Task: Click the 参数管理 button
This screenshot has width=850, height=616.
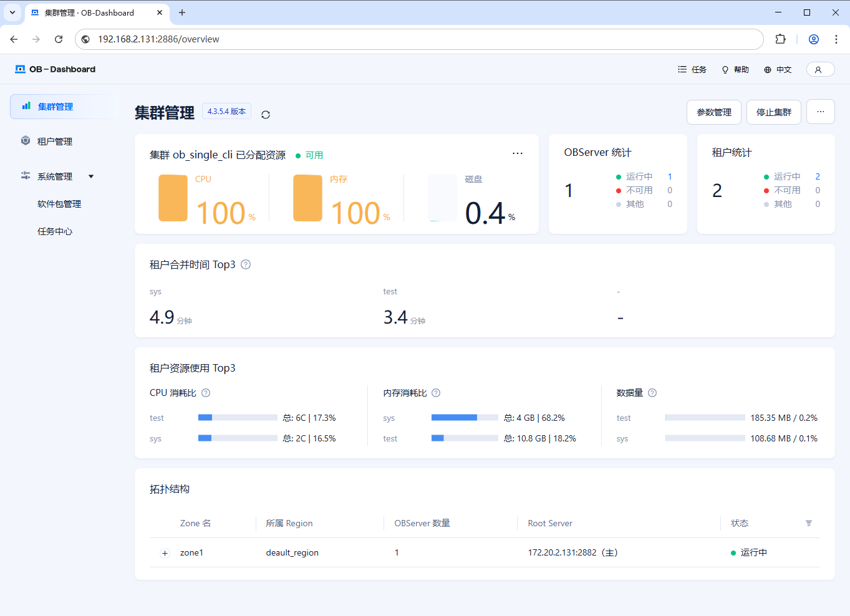Action: pos(714,112)
